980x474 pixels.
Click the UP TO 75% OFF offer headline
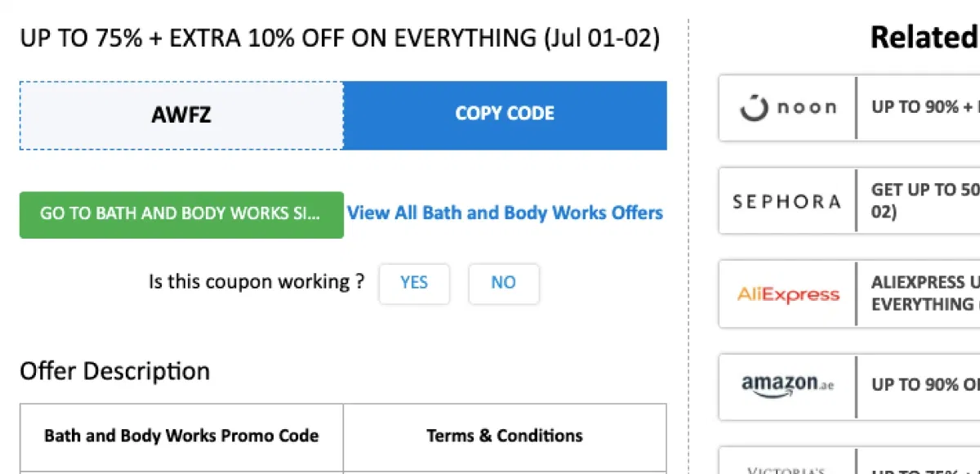point(340,37)
